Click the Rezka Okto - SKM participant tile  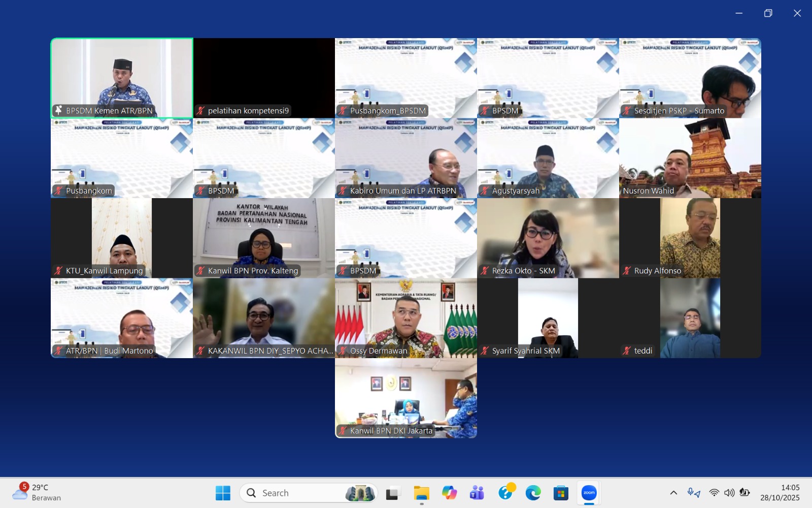tap(548, 238)
